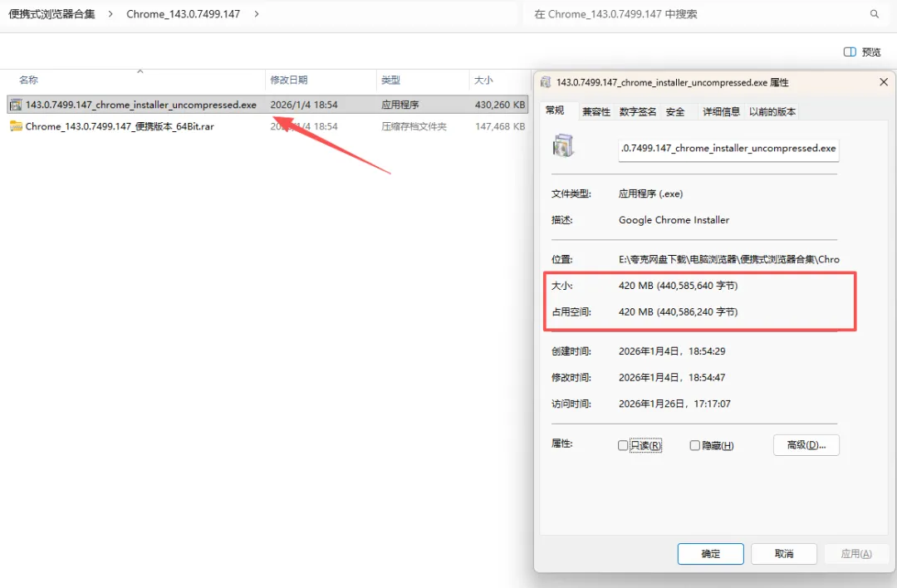Click the 2026/1/4 18:54 date of the exe
Screen dimensions: 897x588
tap(304, 105)
